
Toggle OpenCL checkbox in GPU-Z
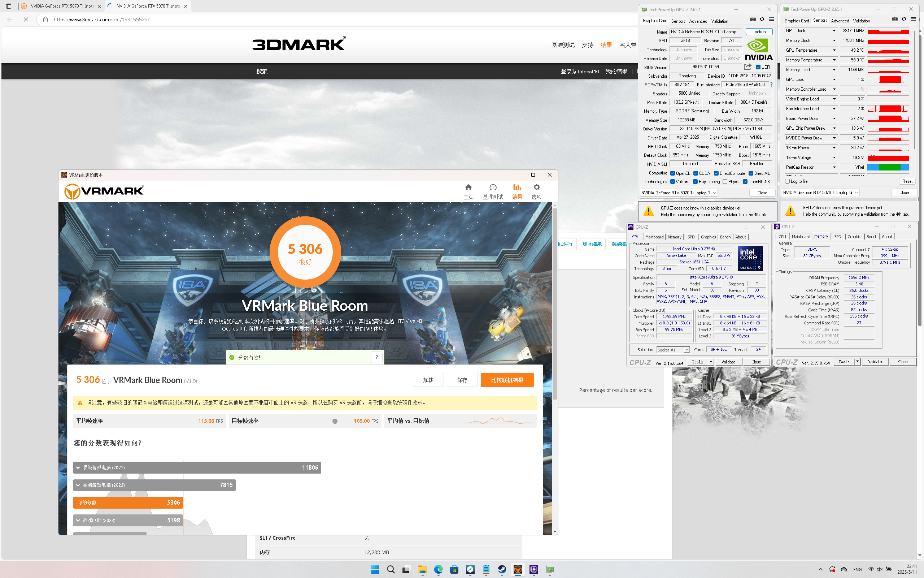click(x=672, y=173)
